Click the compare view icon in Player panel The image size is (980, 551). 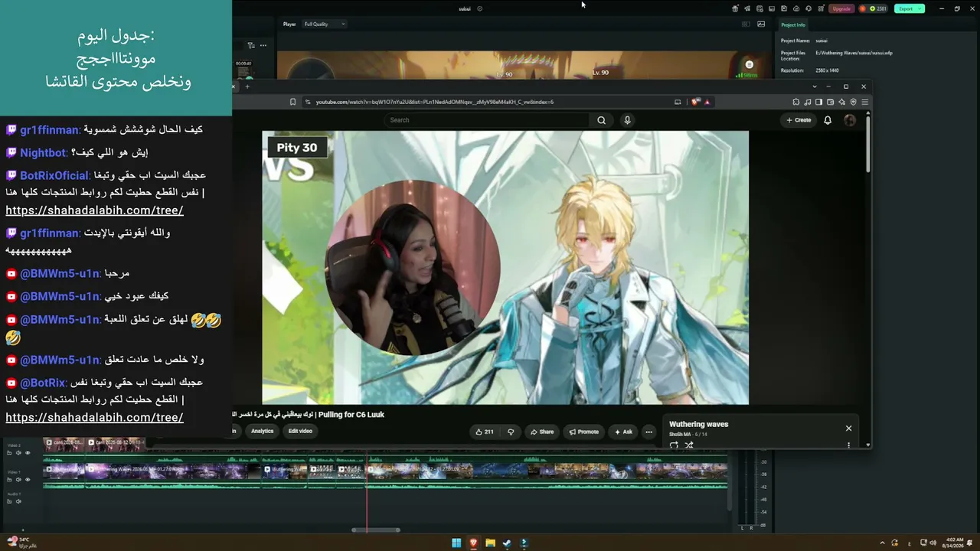click(x=746, y=24)
